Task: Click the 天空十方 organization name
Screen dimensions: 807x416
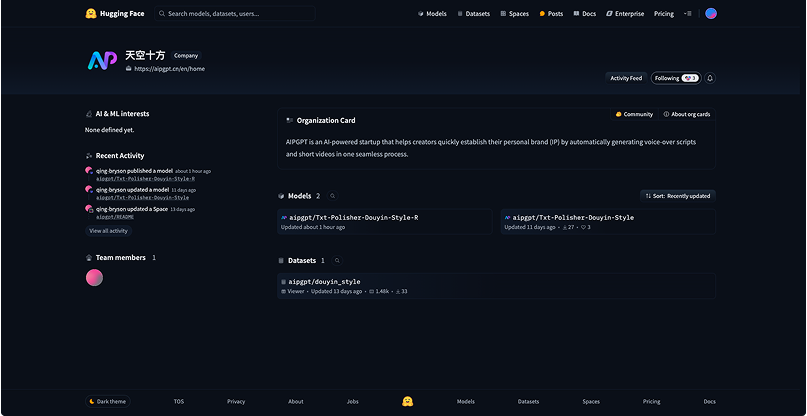Action: coord(145,56)
